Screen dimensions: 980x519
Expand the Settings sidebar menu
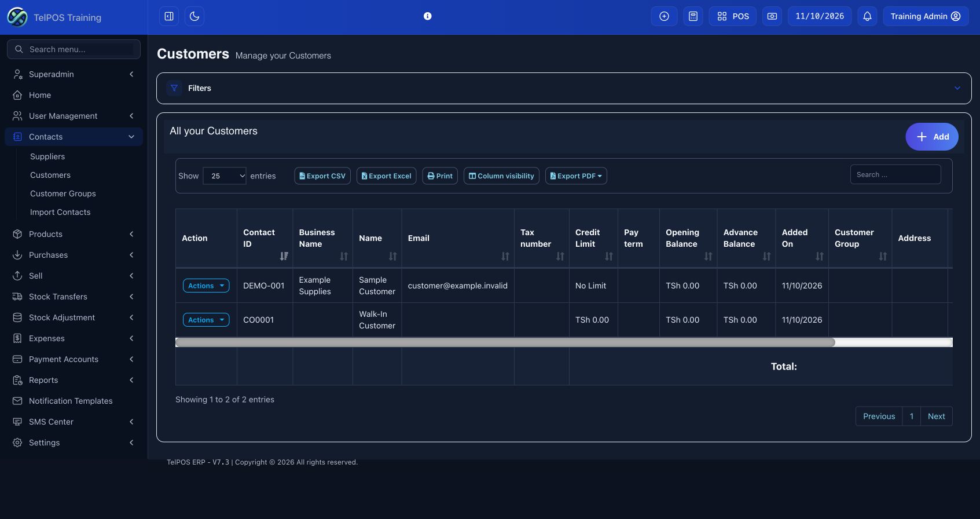(74, 443)
